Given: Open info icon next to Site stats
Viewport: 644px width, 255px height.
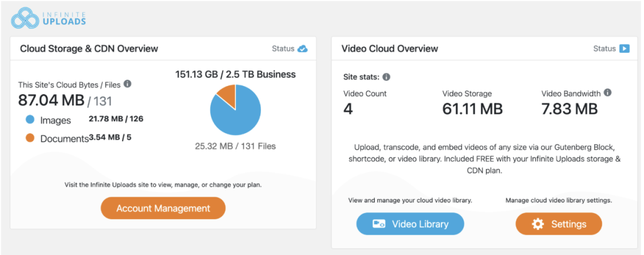Looking at the screenshot, I should coord(387,77).
